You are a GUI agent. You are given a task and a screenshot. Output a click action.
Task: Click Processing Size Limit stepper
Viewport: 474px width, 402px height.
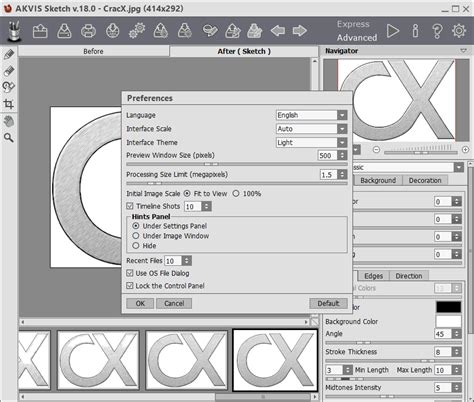click(342, 175)
